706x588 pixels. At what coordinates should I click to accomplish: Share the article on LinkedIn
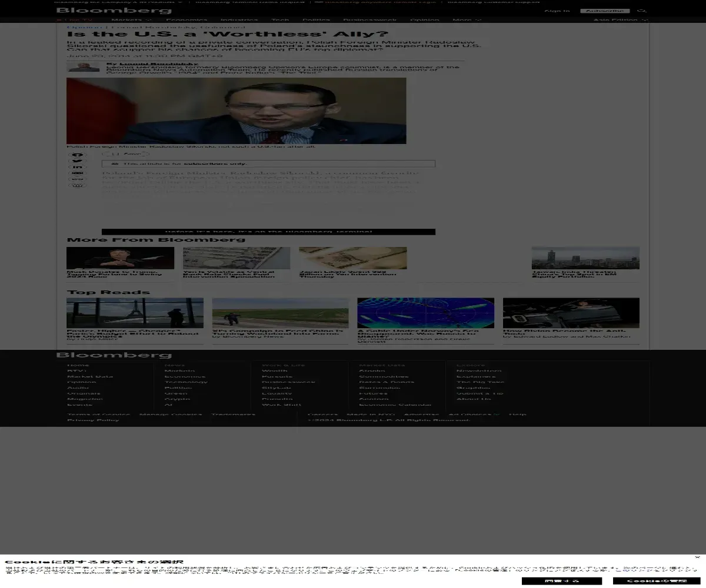point(78,167)
